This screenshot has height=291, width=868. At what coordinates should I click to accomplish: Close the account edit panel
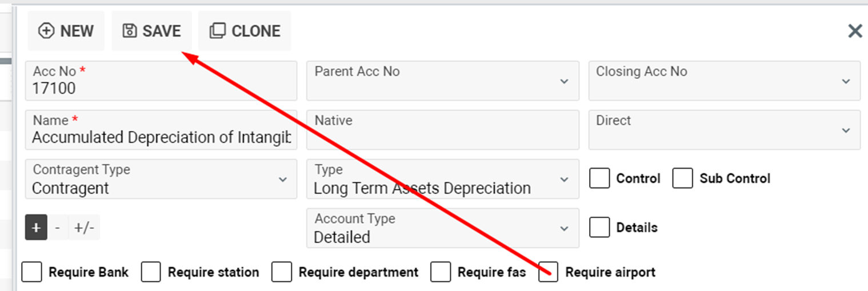[854, 31]
